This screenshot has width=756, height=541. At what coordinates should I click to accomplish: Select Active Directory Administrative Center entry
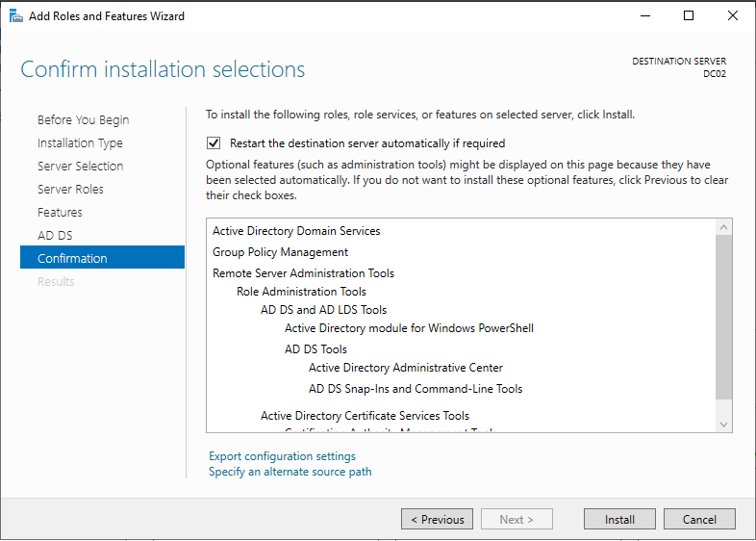406,368
